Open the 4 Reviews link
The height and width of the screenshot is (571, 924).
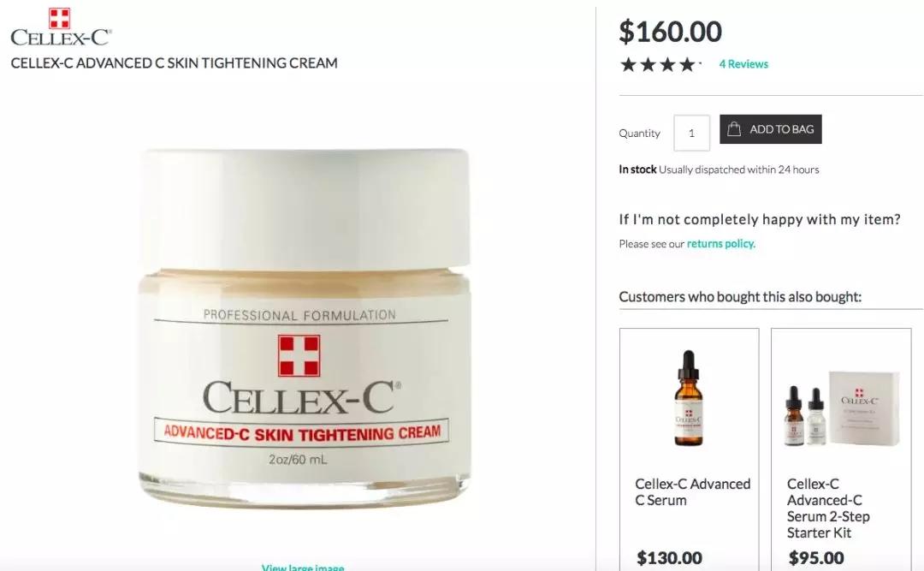(743, 64)
